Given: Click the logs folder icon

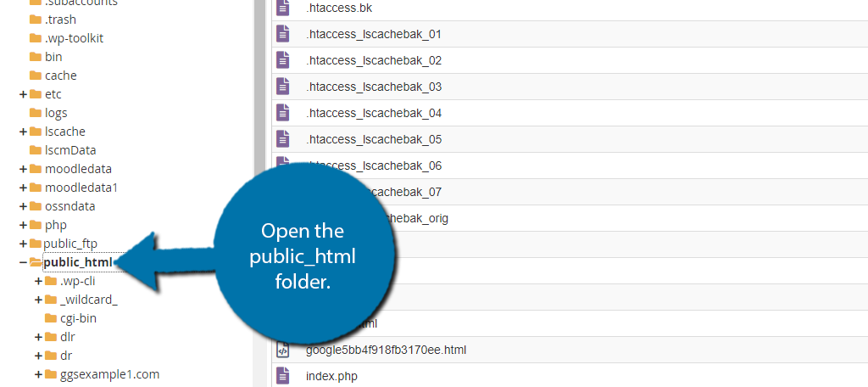Looking at the screenshot, I should coord(36,113).
